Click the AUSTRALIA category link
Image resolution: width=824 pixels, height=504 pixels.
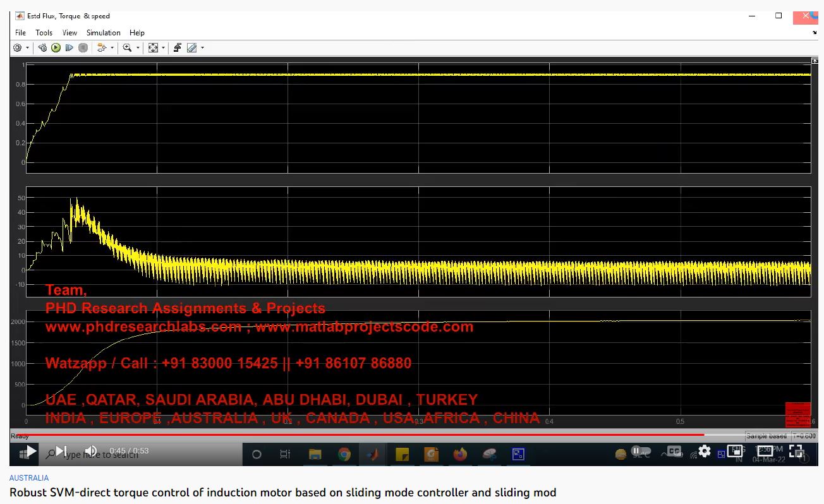tap(29, 478)
